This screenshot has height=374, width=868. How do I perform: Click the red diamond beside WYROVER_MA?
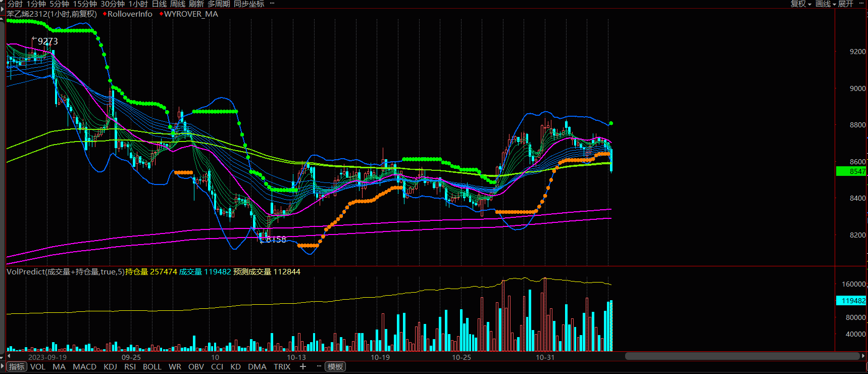(161, 14)
